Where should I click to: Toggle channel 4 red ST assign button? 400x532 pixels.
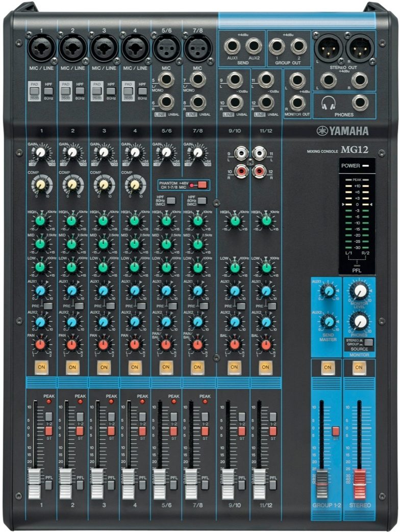tap(142, 431)
